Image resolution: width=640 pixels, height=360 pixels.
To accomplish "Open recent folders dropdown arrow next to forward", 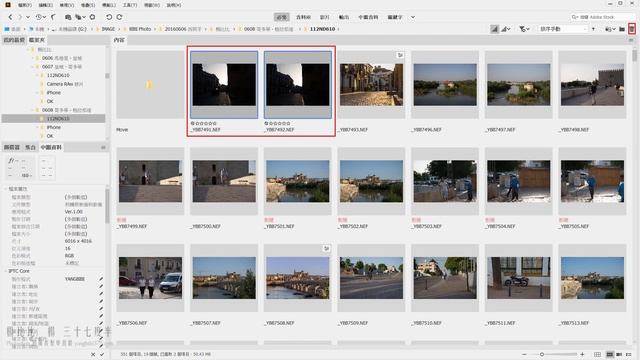I will 28,17.
